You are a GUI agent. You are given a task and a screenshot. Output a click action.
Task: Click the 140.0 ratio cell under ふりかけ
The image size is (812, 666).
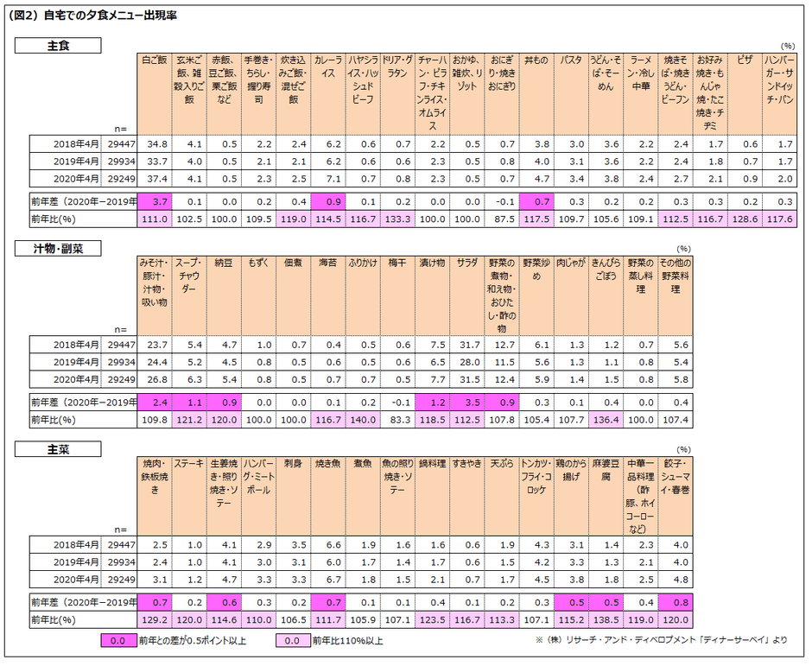pyautogui.click(x=363, y=420)
